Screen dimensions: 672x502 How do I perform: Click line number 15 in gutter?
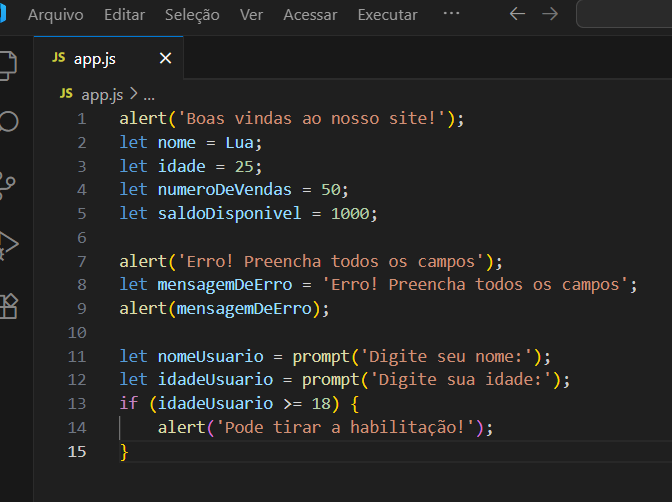click(77, 452)
